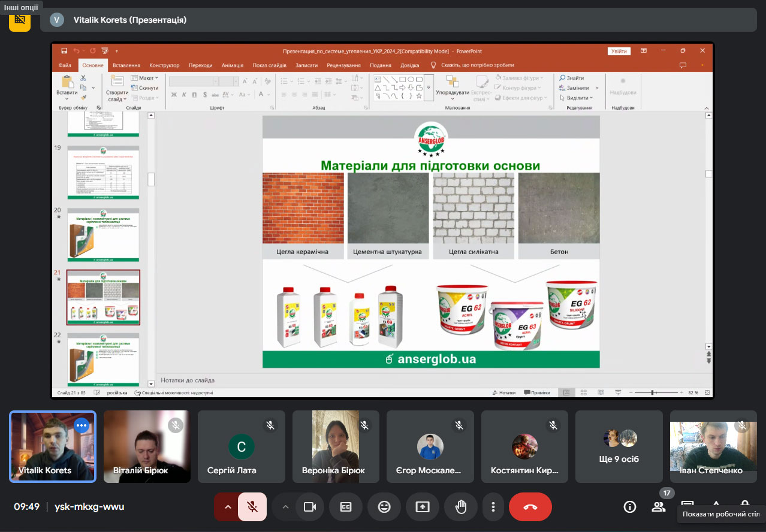Switch to the Slide Show (Показ слайдів) tab

(x=269, y=65)
